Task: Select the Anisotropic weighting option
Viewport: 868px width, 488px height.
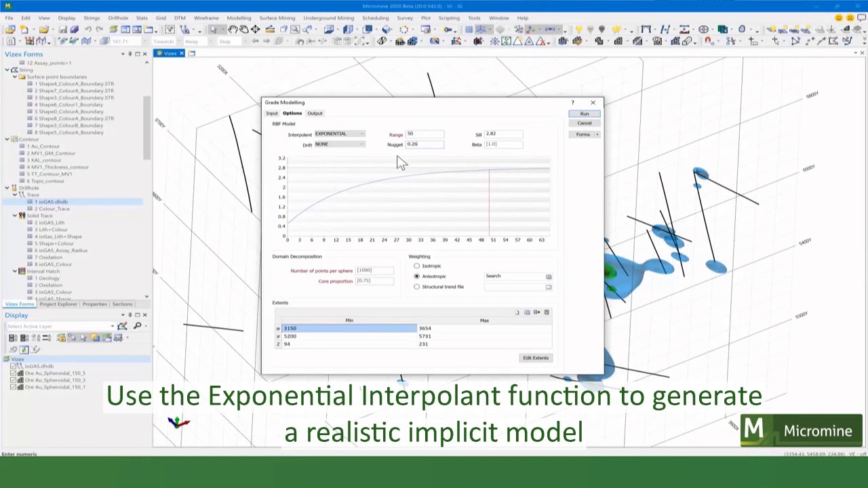Action: (417, 277)
